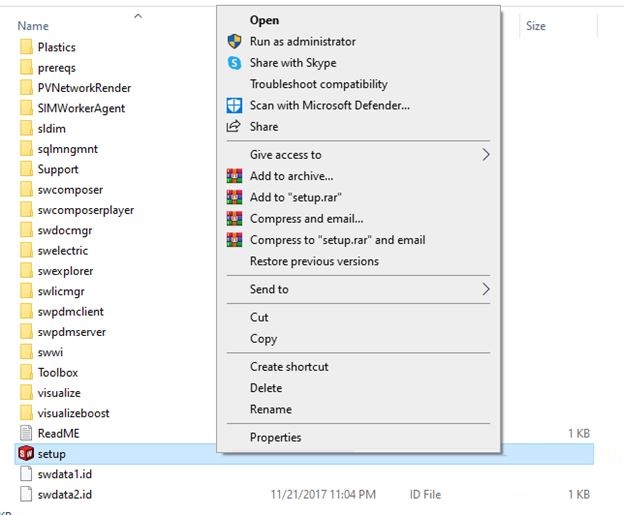This screenshot has width=624, height=515.
Task: Click WinRAR icon beside Add to archive
Action: pos(234,176)
